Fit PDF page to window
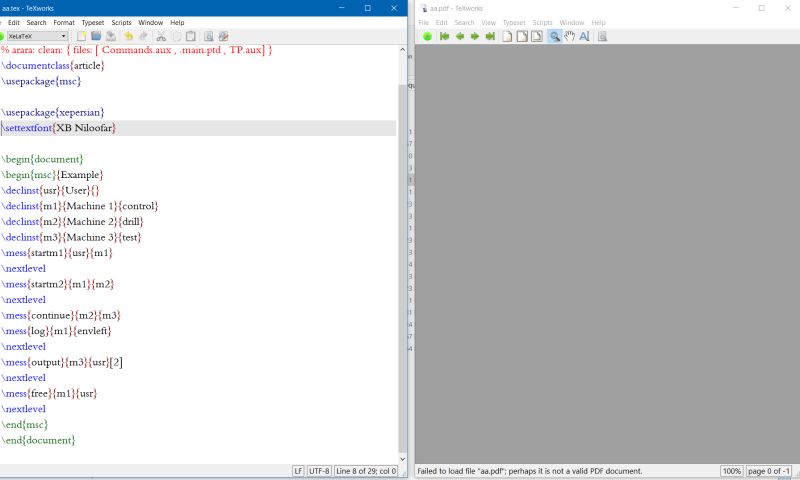Viewport: 800px width, 480px height. point(537,36)
